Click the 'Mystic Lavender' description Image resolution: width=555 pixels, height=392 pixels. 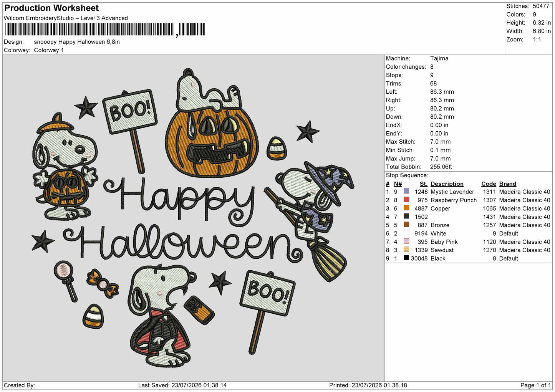click(452, 192)
